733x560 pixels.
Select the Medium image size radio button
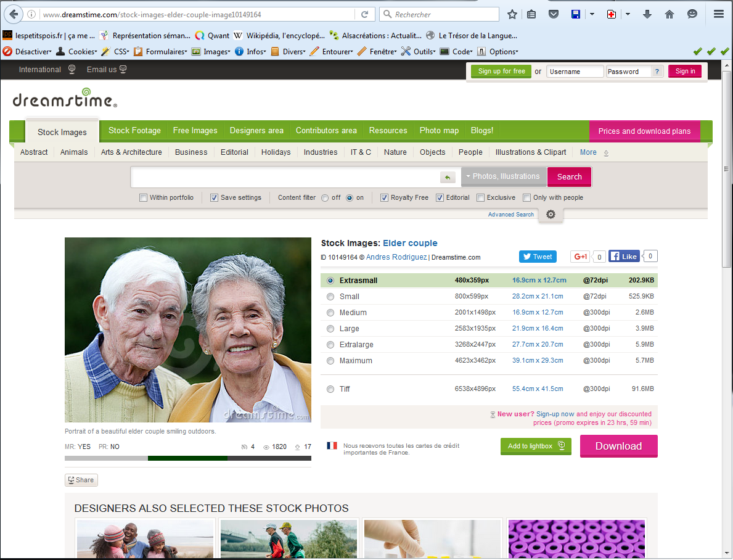pyautogui.click(x=330, y=313)
